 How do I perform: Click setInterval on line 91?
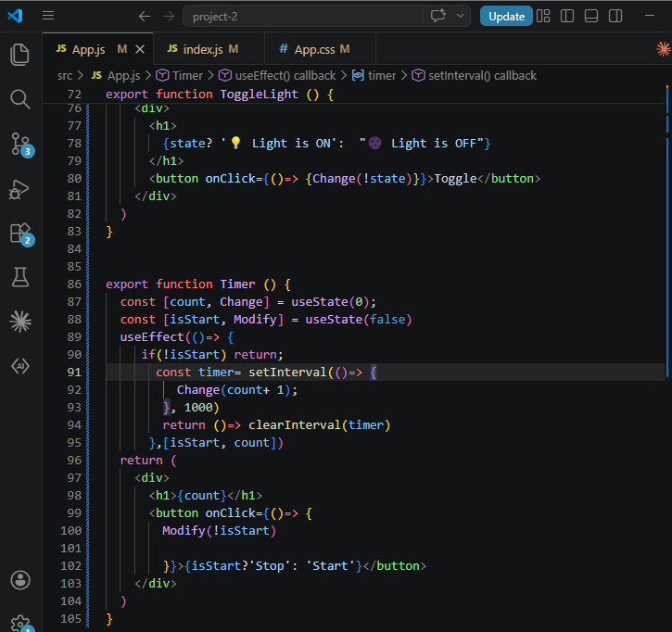(x=287, y=372)
